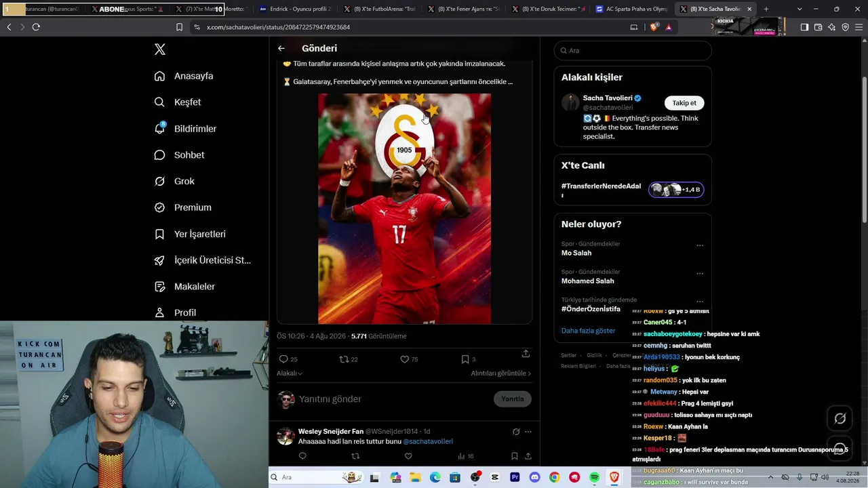This screenshot has height=488, width=868.
Task: Click the Brave Shields lion icon
Action: coord(654,27)
